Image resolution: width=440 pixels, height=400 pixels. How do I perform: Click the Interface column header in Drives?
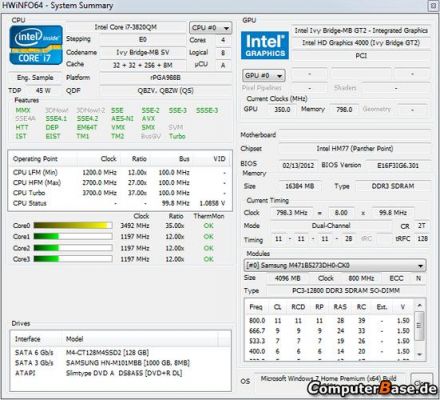[28, 339]
